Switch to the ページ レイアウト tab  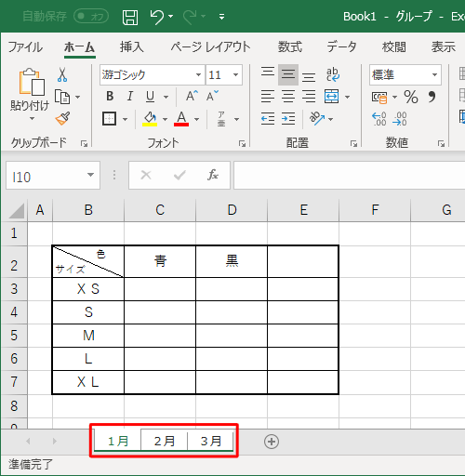coord(210,47)
